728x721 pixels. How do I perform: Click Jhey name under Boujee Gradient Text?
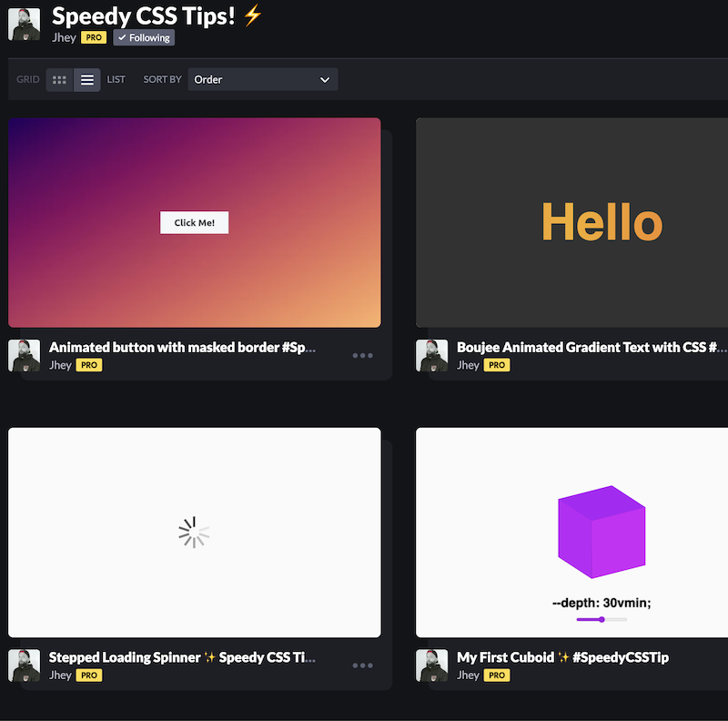click(x=468, y=365)
